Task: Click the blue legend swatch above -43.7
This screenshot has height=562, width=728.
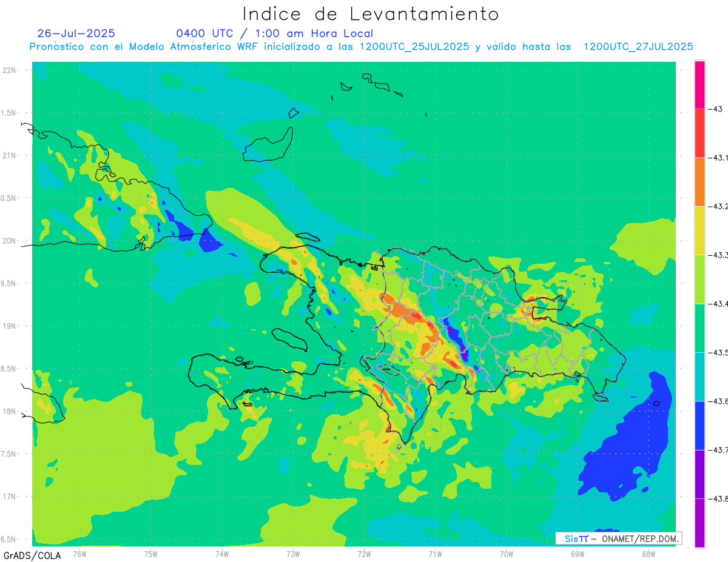Action: click(x=699, y=425)
